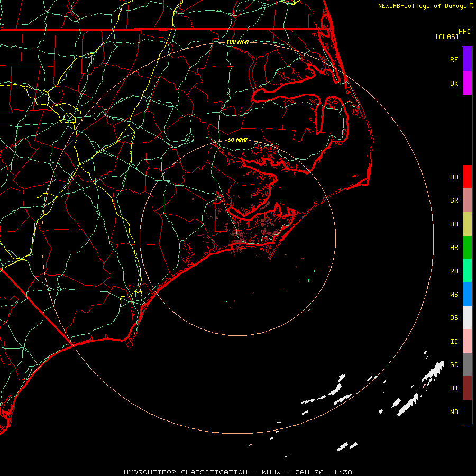Screen dimensions: 476x476
Task: Click the 100 NMI range ring label
Action: point(237,42)
